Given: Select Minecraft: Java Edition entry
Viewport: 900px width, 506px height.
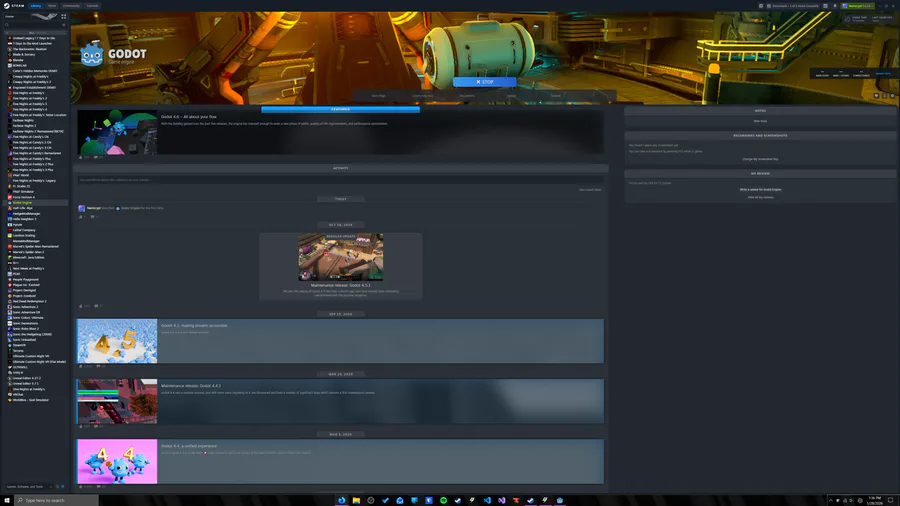Looking at the screenshot, I should [x=28, y=258].
